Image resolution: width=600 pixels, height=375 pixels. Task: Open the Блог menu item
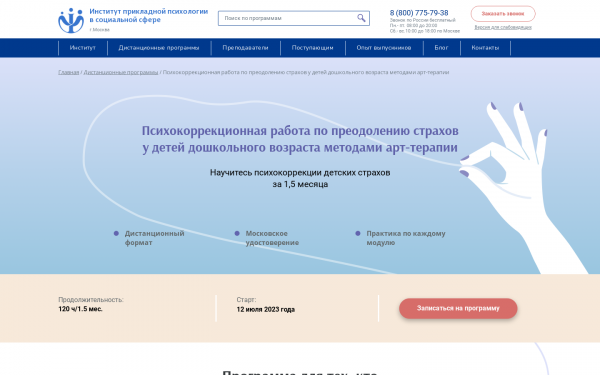tap(441, 48)
